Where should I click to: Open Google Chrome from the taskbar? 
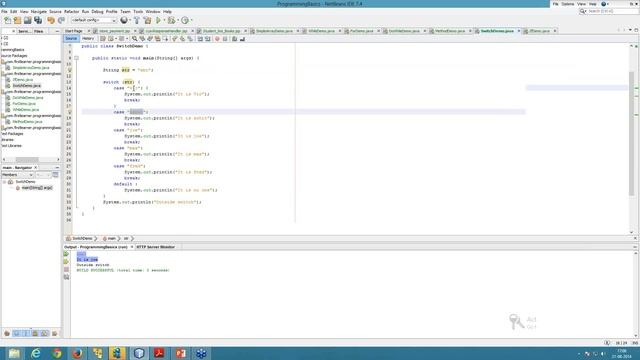[57, 353]
